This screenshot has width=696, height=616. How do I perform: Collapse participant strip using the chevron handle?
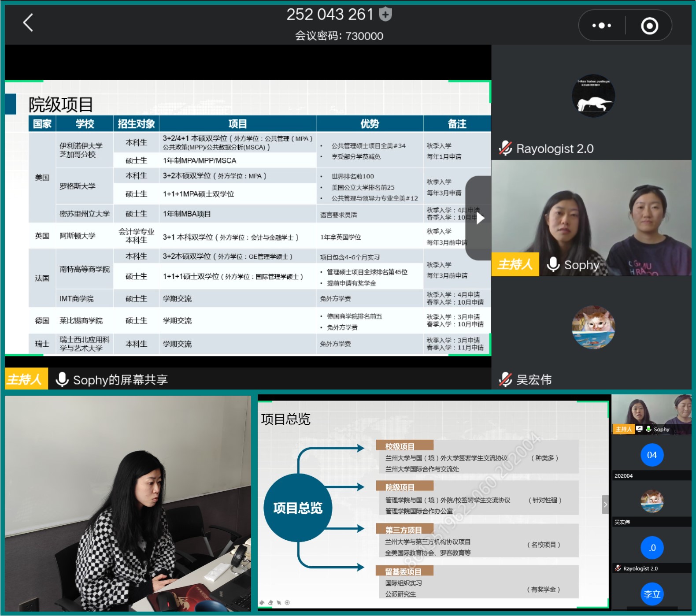click(x=605, y=505)
